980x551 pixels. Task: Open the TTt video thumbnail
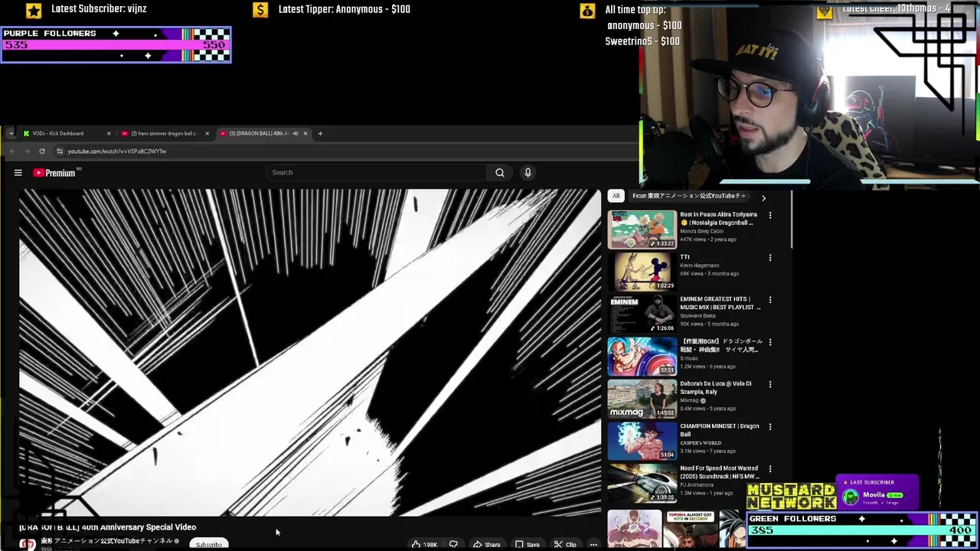click(x=642, y=271)
